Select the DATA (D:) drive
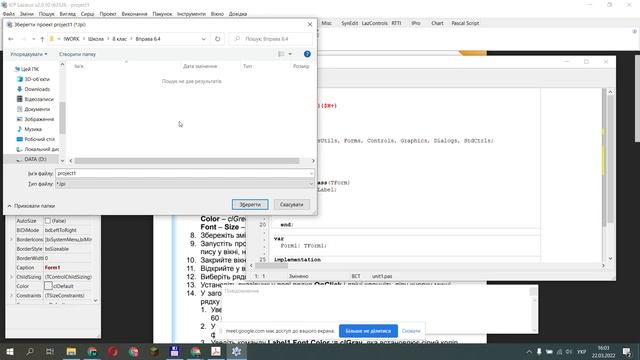Screen dimensions: 640x360 tap(31, 159)
